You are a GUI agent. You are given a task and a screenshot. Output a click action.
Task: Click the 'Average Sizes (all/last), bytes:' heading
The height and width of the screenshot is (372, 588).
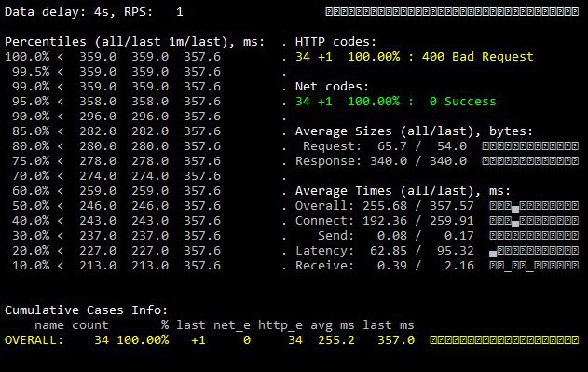coord(414,131)
